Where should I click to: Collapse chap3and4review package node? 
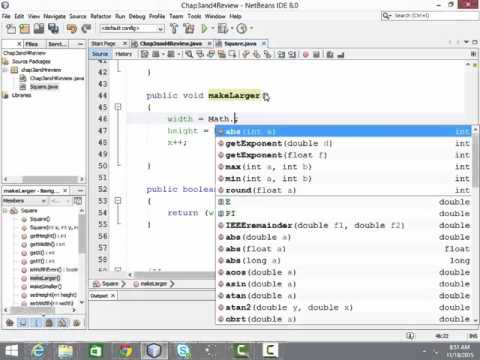(x=5, y=70)
